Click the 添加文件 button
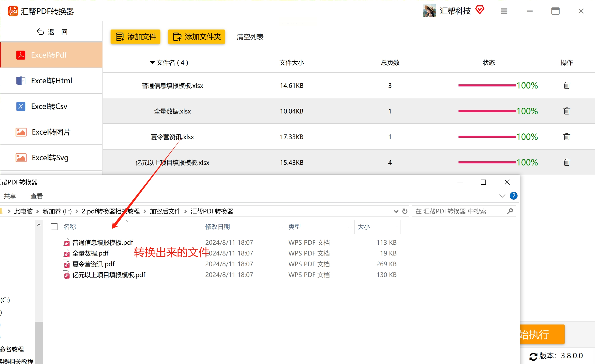Image resolution: width=595 pixels, height=364 pixels. pos(135,37)
